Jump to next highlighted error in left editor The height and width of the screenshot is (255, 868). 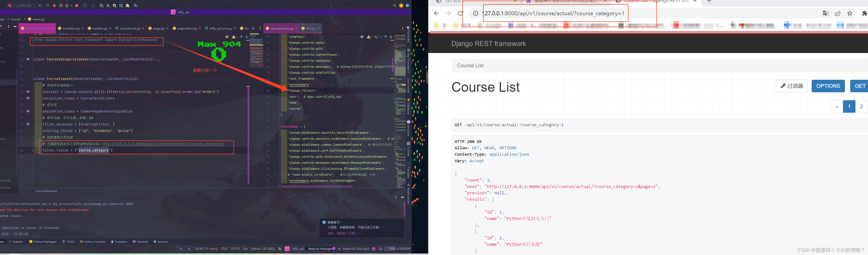tap(247, 37)
